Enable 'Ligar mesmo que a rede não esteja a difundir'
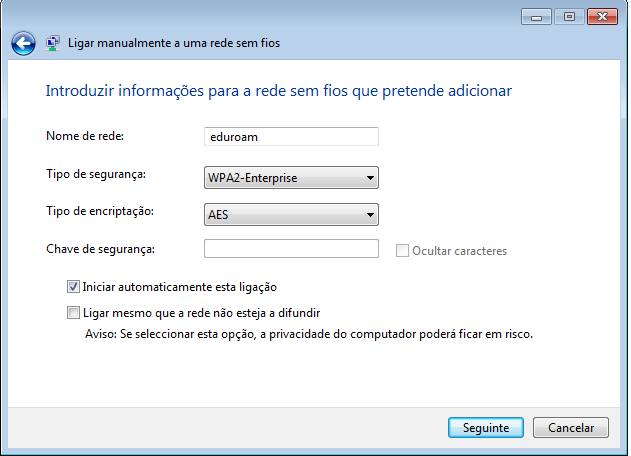Screen dimensions: 631x456 (x=73, y=313)
